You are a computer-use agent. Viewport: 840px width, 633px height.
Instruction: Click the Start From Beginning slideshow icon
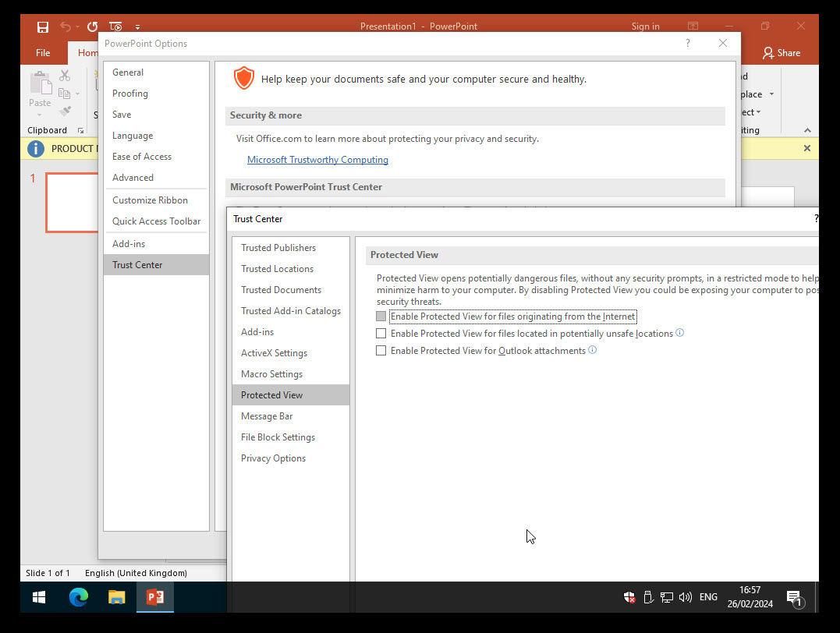tap(115, 26)
